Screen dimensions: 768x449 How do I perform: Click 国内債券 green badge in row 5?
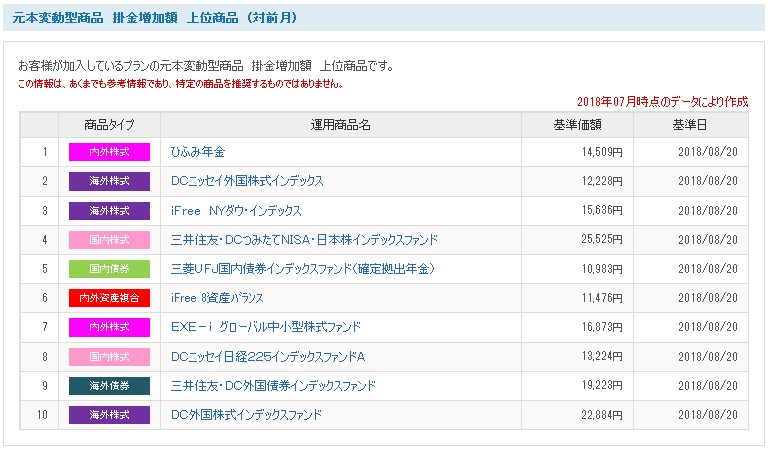[x=109, y=268]
